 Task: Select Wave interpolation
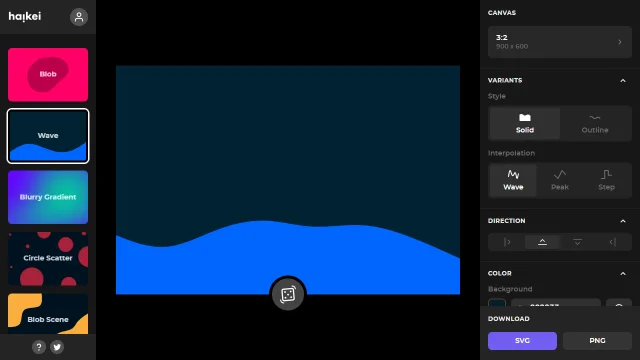point(513,180)
